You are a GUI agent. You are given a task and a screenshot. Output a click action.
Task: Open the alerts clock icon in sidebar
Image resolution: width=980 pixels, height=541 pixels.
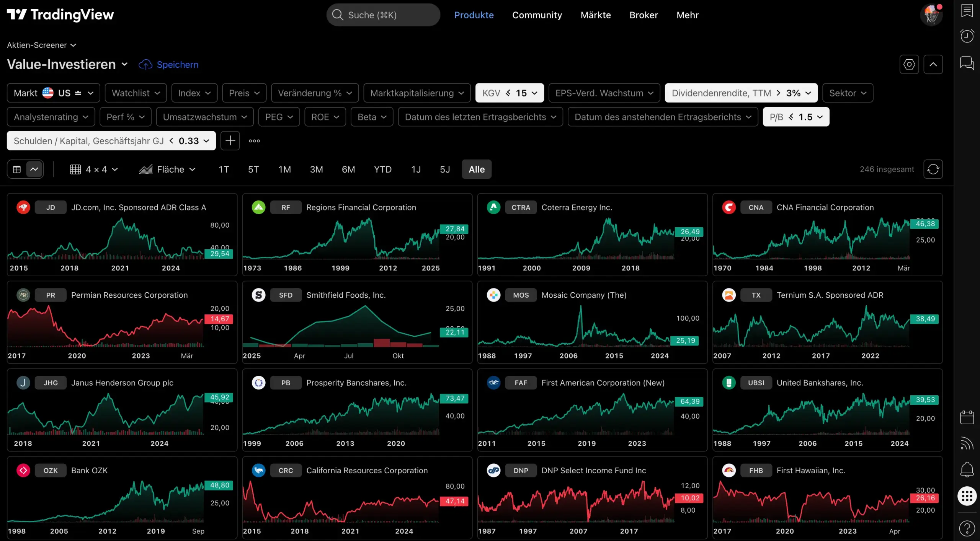(967, 36)
